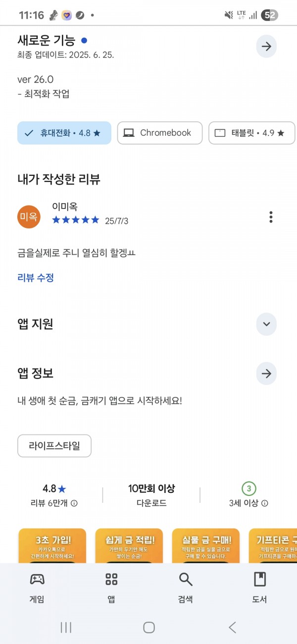The width and height of the screenshot is (297, 644).
Task: Tap the 리뷰 수정 link
Action: coord(36,278)
